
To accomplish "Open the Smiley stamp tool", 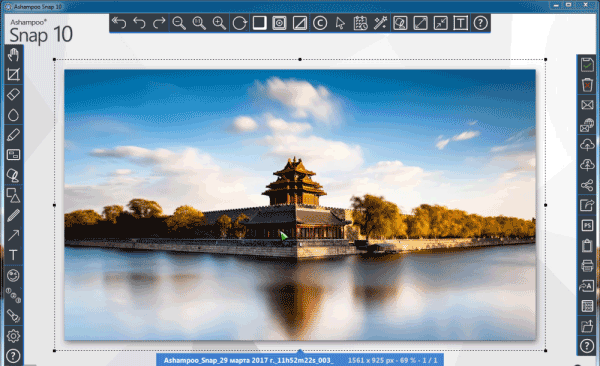I will coord(13,276).
